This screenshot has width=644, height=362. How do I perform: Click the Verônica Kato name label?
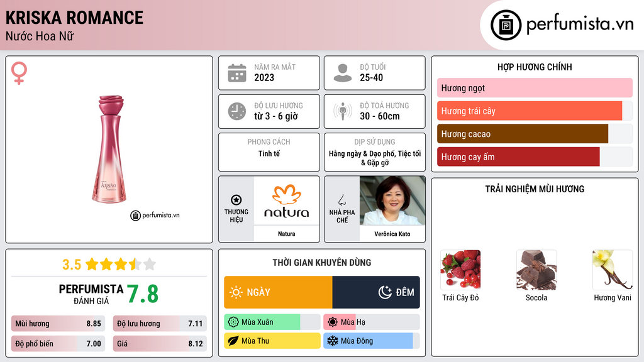(x=392, y=234)
